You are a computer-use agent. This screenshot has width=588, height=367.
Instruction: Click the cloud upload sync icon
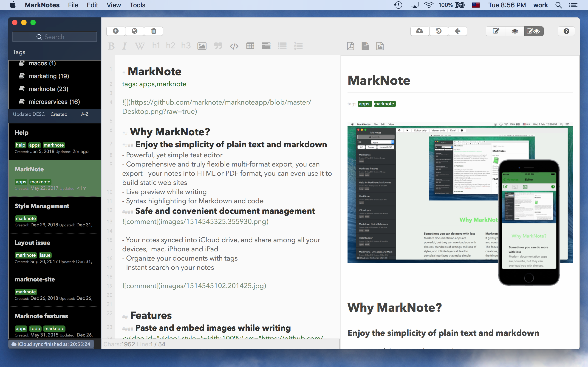[x=420, y=31]
